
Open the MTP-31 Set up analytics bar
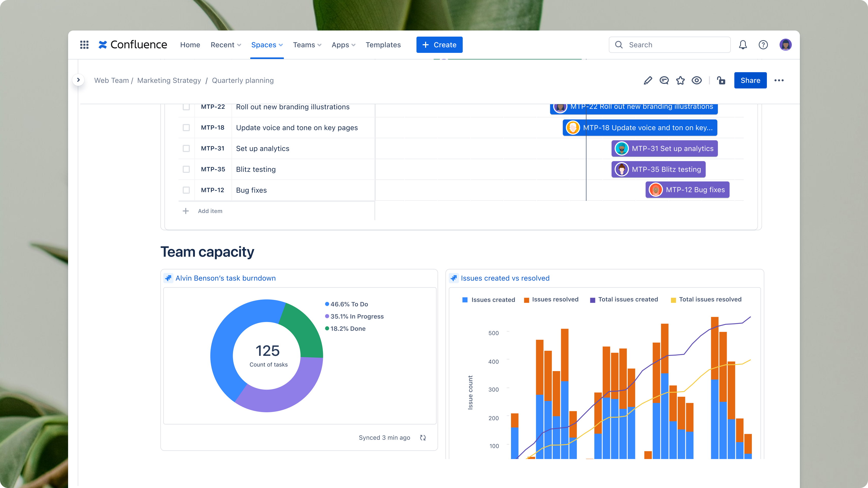pos(664,149)
